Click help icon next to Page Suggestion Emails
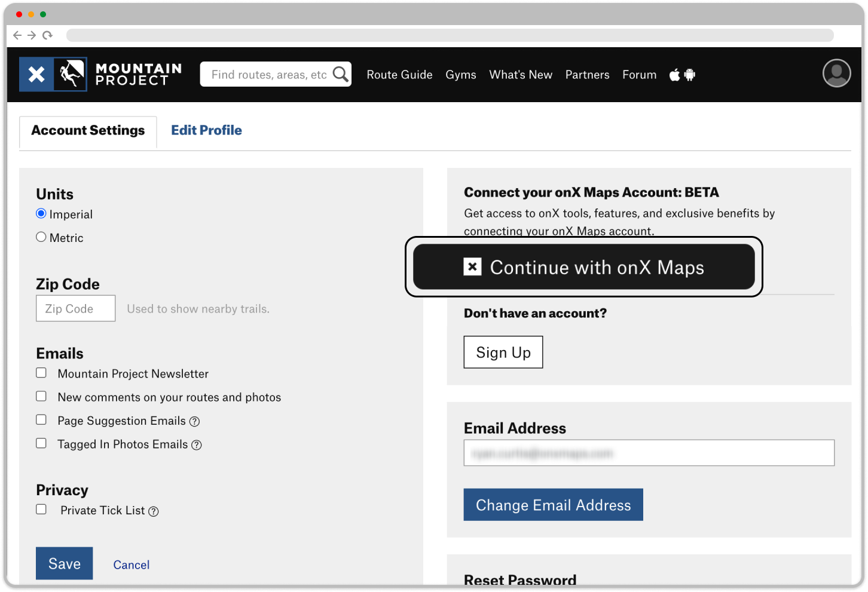Image resolution: width=868 pixels, height=592 pixels. click(194, 422)
